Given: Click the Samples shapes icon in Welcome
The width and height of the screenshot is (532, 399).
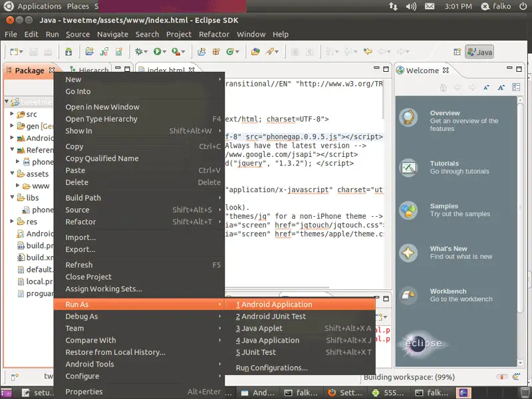Looking at the screenshot, I should (408, 210).
